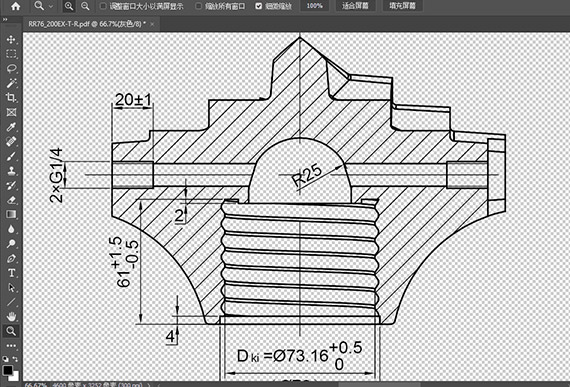Select the Move tool

tap(11, 39)
